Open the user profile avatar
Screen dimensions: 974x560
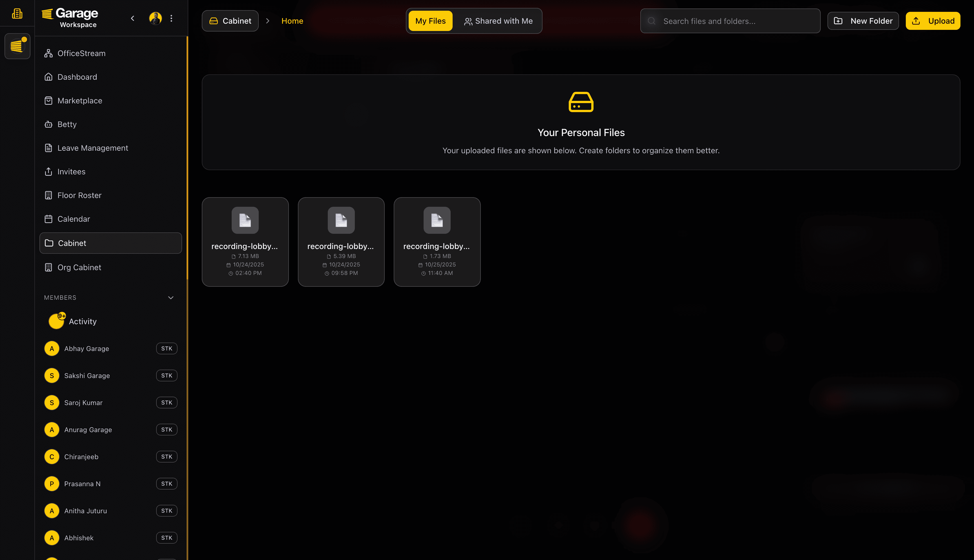pos(155,18)
